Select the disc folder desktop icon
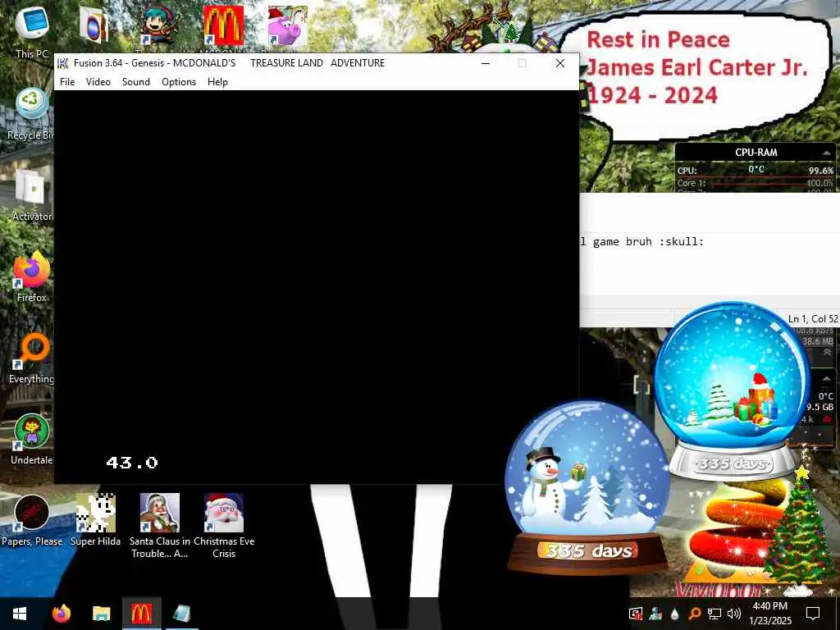The image size is (840, 630). tap(94, 25)
